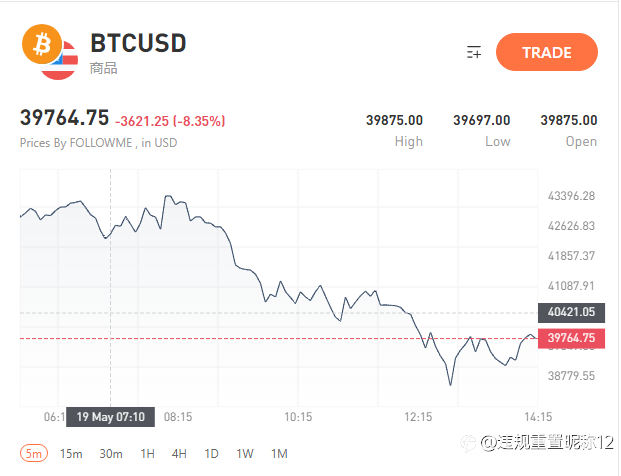
Task: Select the 4H timeframe
Action: [179, 454]
